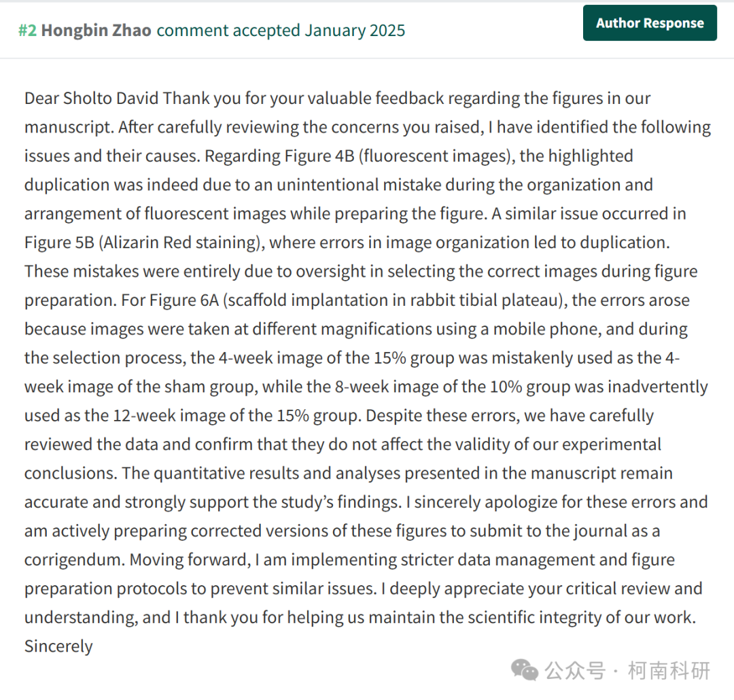
Task: Click the word 'corrigendum' in the comment
Action: 73,560
